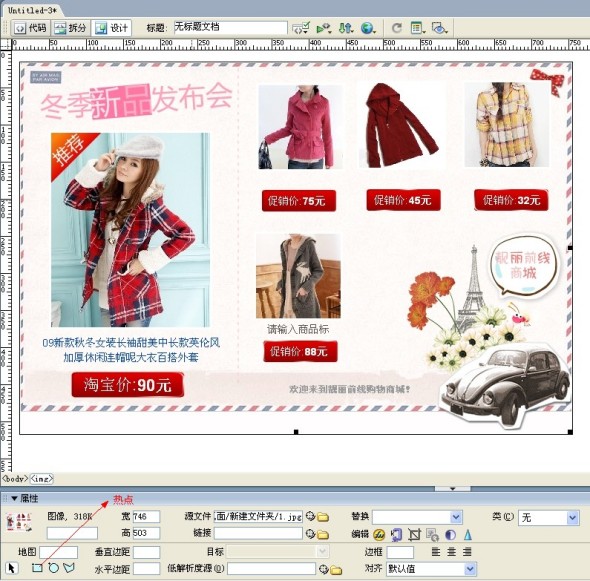Switch to 设计 design view
590x581 pixels.
[111, 28]
